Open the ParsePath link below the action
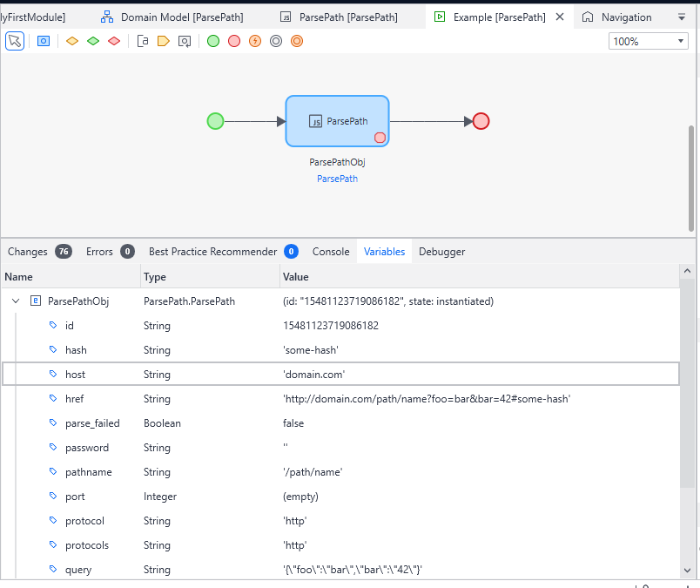Image resolution: width=700 pixels, height=588 pixels. (337, 179)
